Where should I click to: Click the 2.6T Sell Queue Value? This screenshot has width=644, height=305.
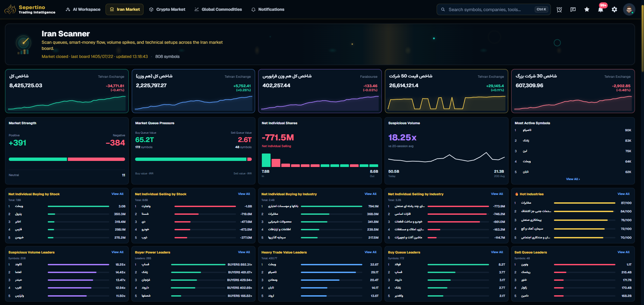245,140
